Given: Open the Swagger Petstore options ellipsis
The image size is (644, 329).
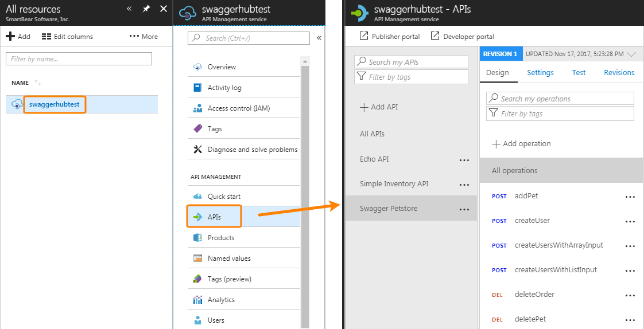Looking at the screenshot, I should [464, 209].
